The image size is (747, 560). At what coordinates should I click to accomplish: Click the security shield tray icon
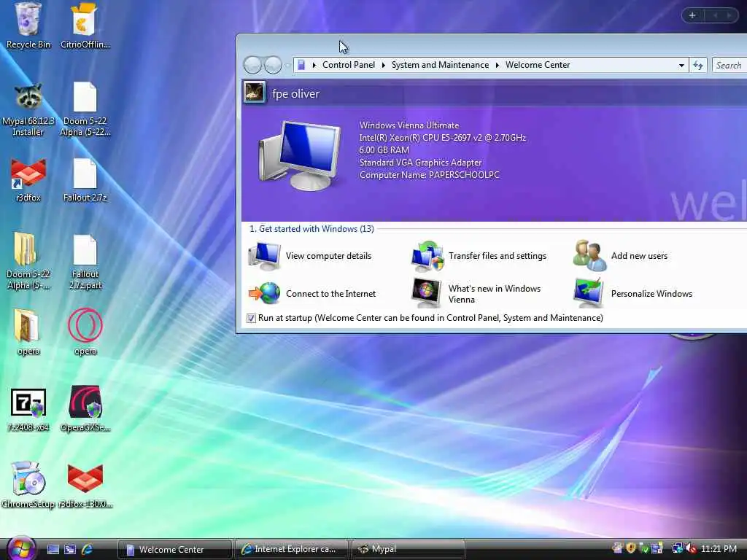631,548
